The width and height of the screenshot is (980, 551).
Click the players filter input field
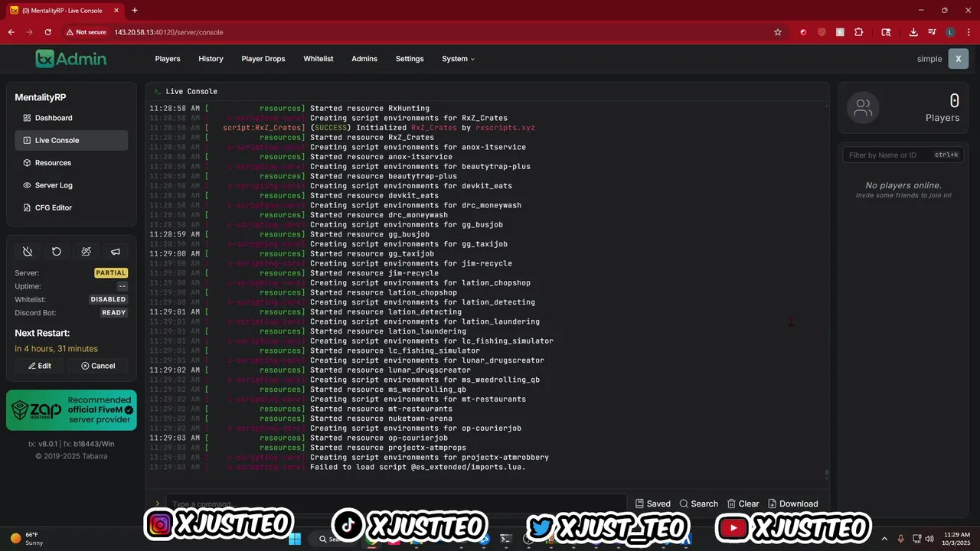click(x=903, y=155)
